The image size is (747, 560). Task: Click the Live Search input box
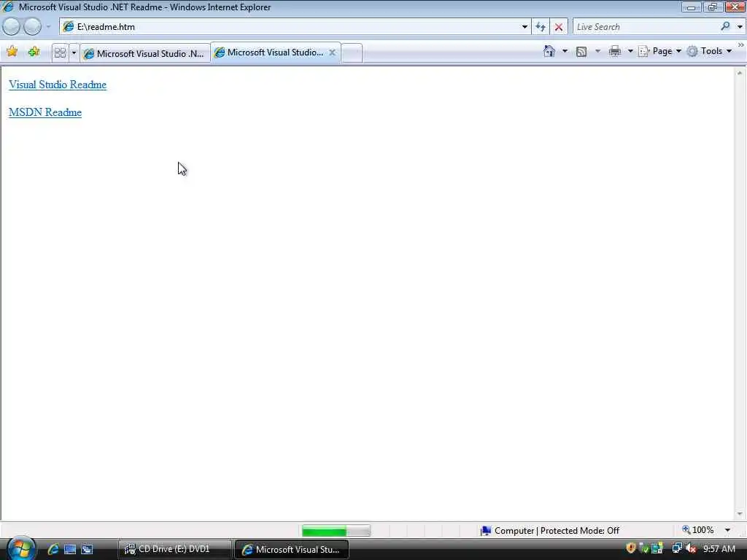[x=646, y=27]
